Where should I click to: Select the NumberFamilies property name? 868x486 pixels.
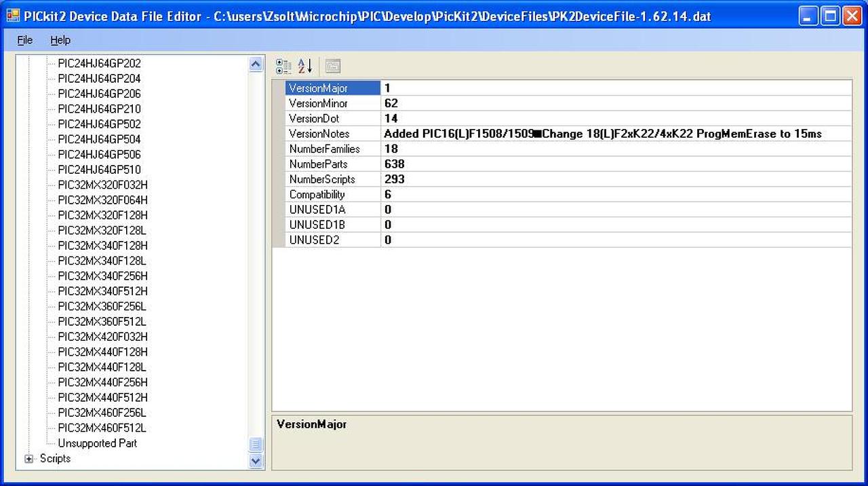(x=333, y=149)
